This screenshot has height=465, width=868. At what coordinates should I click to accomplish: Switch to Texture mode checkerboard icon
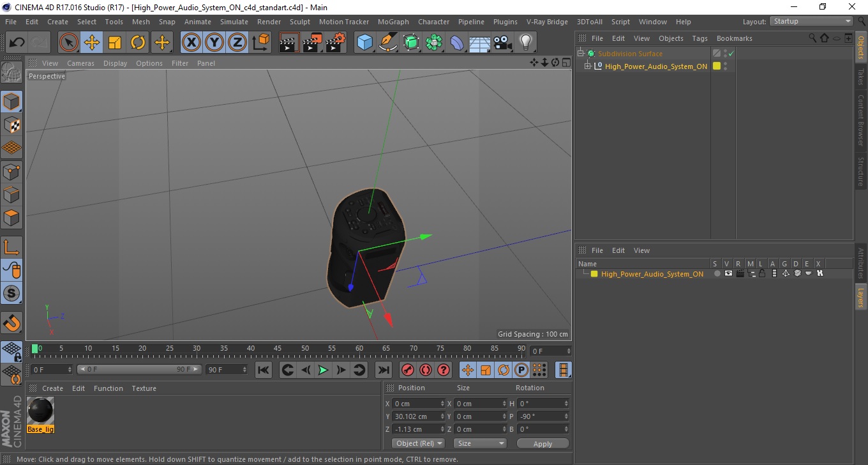(11, 125)
